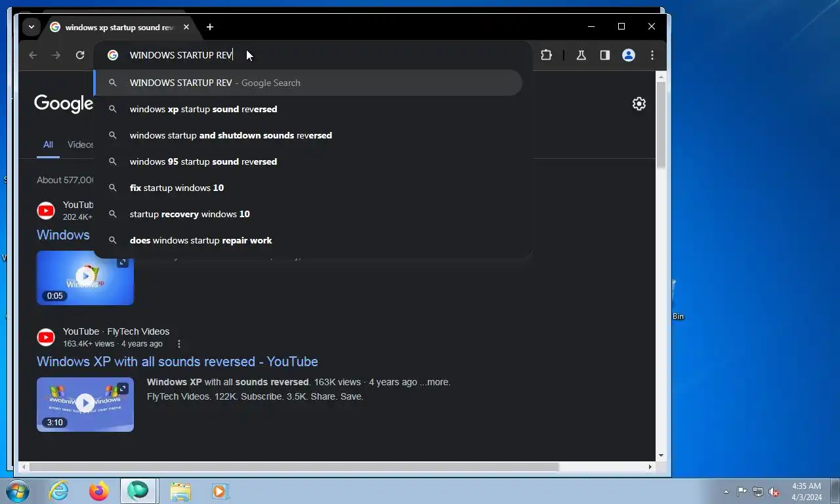
Task: Close the windows xp startup sound tab
Action: click(x=186, y=27)
